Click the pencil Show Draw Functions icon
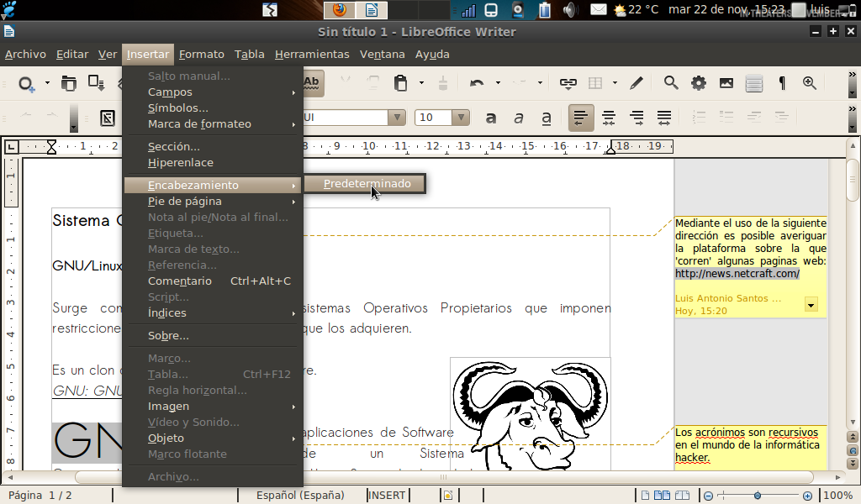861x504 pixels. click(x=637, y=83)
